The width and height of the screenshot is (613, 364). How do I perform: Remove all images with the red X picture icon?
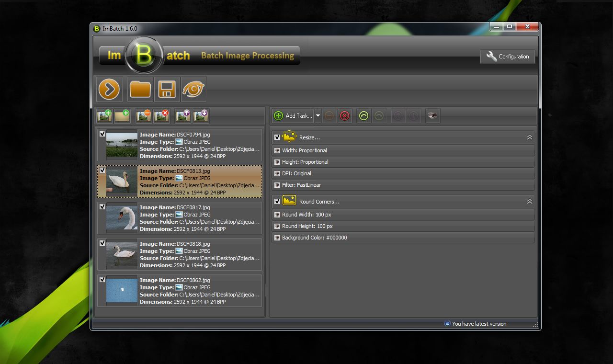point(162,115)
